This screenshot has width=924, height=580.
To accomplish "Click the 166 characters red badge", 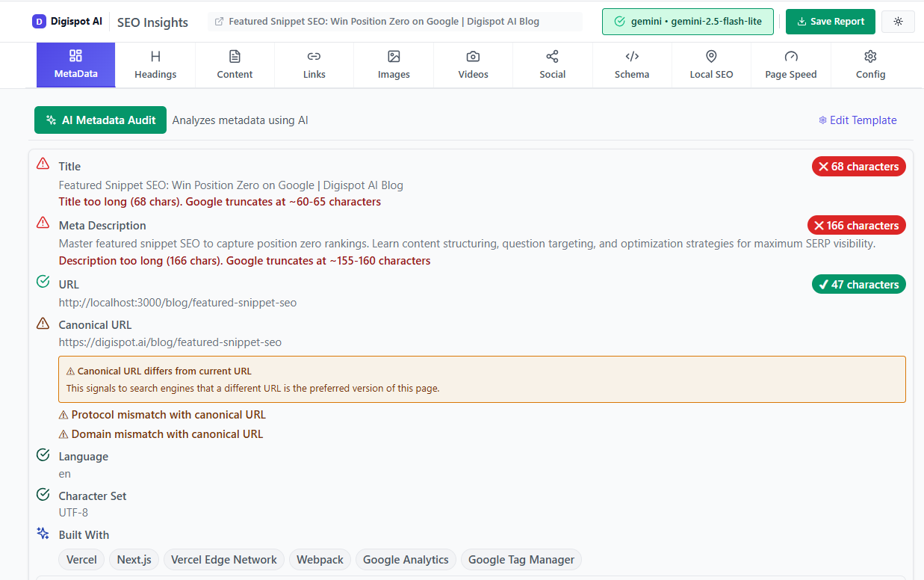I will click(x=857, y=226).
